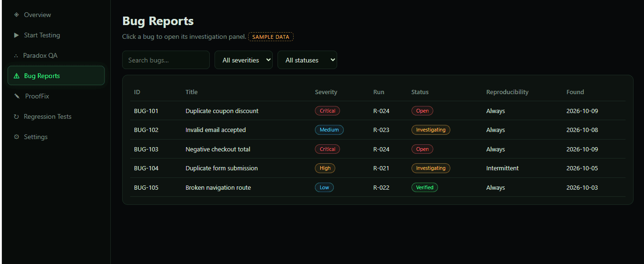644x264 pixels.
Task: Click the R-021 run cell
Action: pyautogui.click(x=381, y=168)
